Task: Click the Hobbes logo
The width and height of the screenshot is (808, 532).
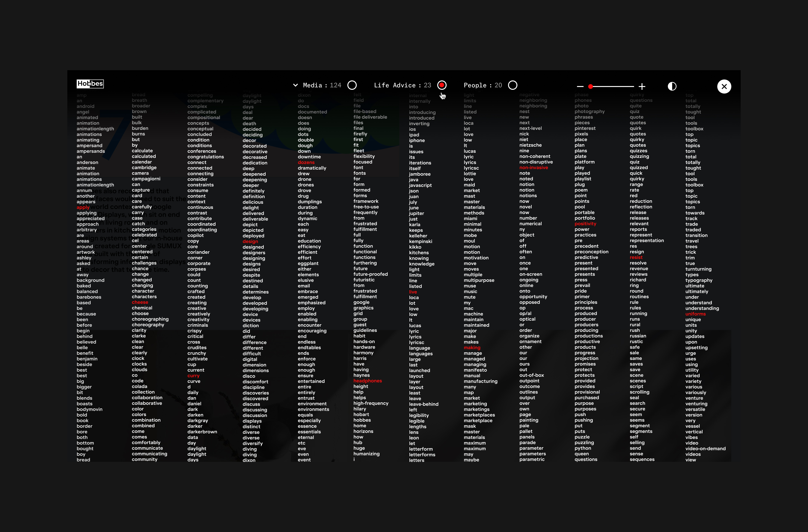Action: (x=90, y=83)
